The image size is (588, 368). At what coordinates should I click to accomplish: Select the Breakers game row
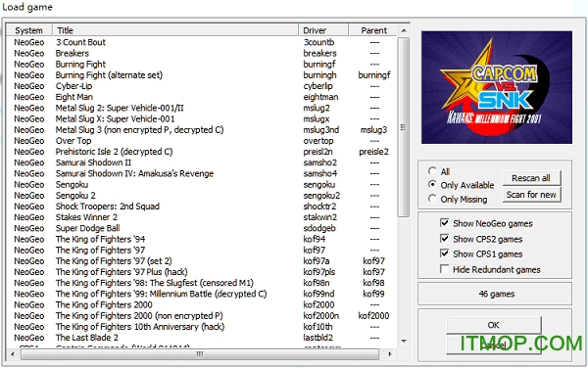pos(202,53)
